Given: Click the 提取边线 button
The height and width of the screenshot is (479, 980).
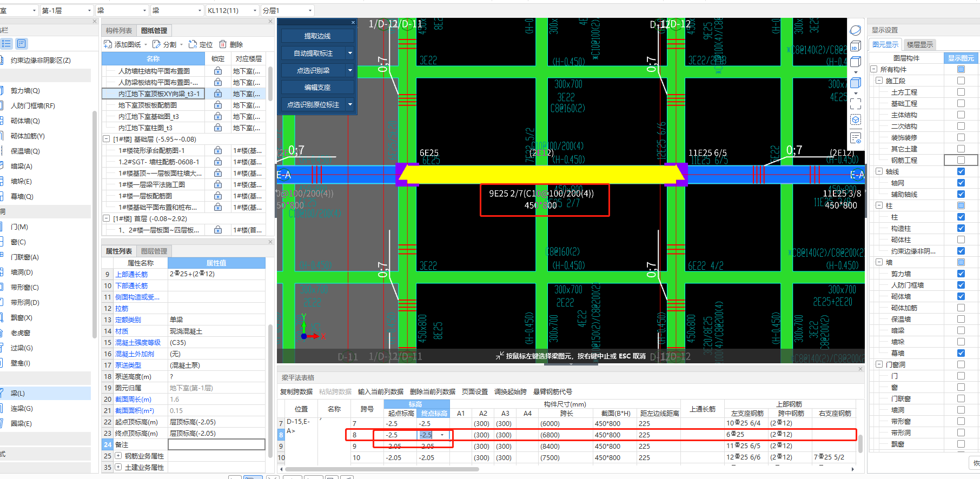Looking at the screenshot, I should click(317, 36).
